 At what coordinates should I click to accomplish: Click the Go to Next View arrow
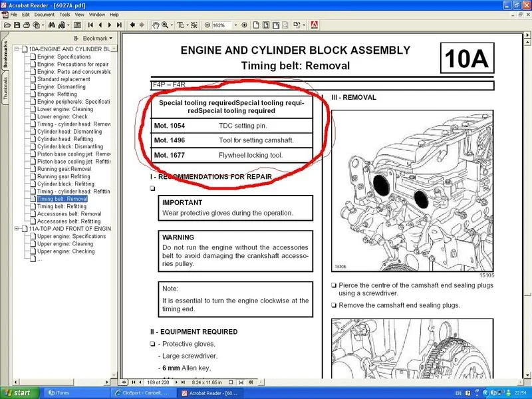pyautogui.click(x=142, y=25)
